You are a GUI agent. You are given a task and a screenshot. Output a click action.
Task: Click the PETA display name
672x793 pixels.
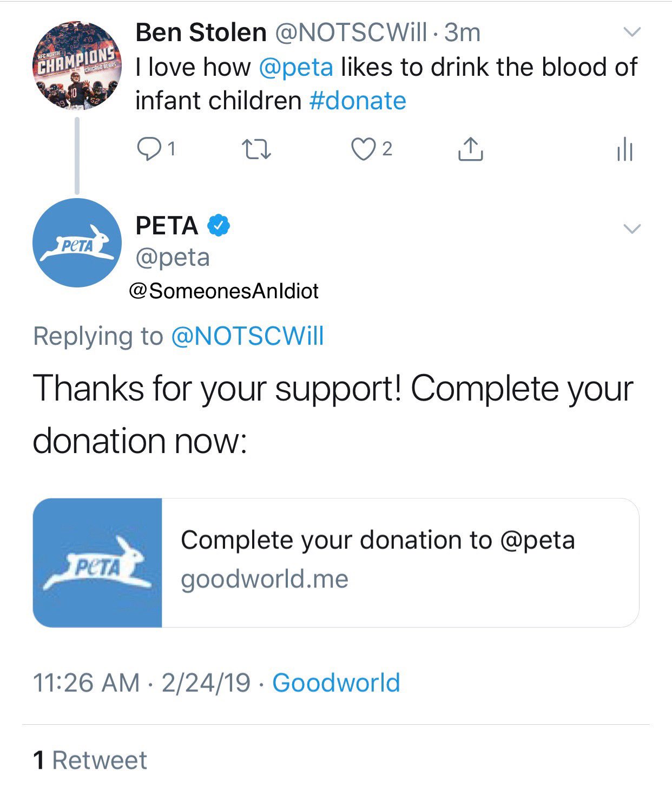click(167, 226)
